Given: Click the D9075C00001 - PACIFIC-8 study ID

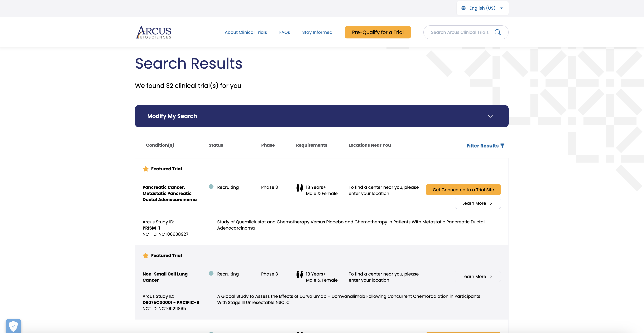Looking at the screenshot, I should pos(171,302).
